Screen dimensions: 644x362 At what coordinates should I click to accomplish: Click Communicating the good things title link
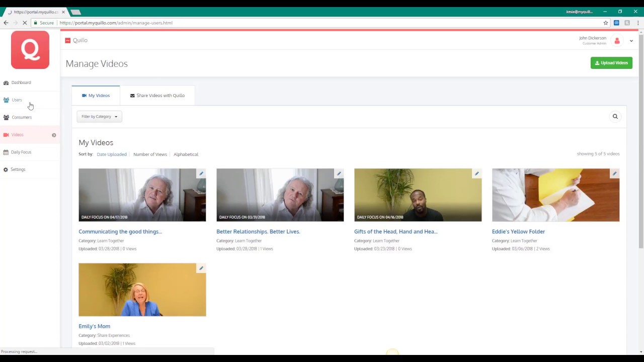click(x=120, y=232)
